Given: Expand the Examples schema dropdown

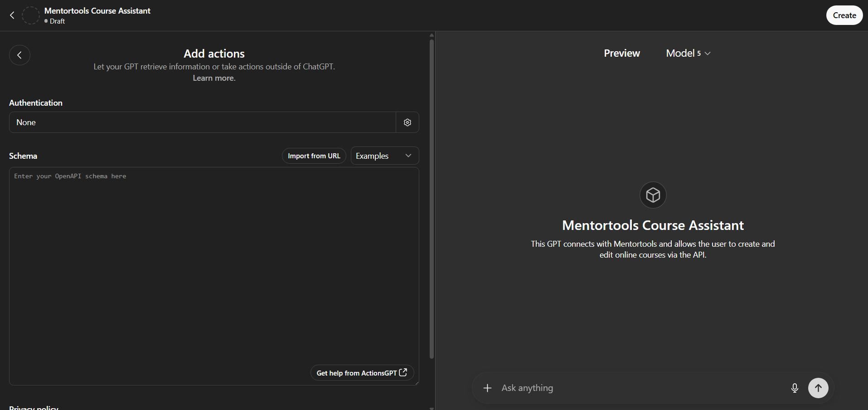Looking at the screenshot, I should pyautogui.click(x=385, y=156).
